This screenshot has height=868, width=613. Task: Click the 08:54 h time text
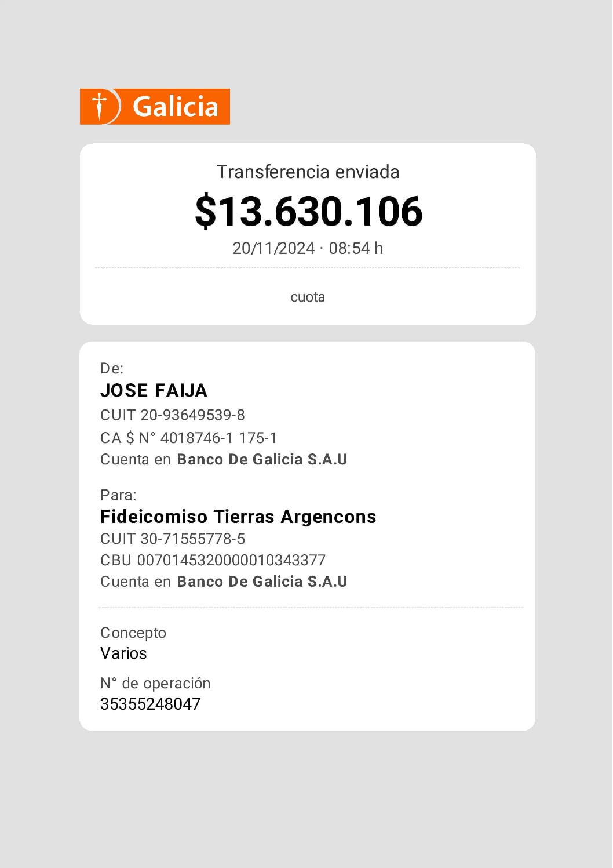pos(356,248)
